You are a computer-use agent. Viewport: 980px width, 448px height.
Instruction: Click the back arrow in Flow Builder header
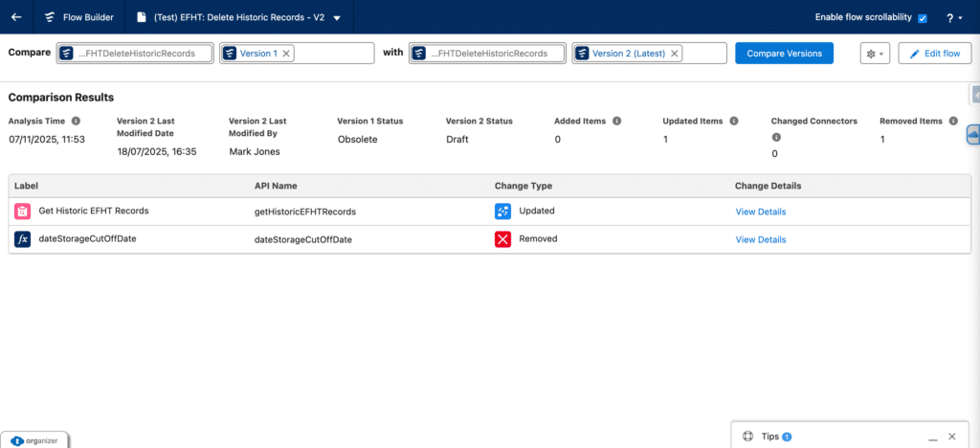pos(16,17)
